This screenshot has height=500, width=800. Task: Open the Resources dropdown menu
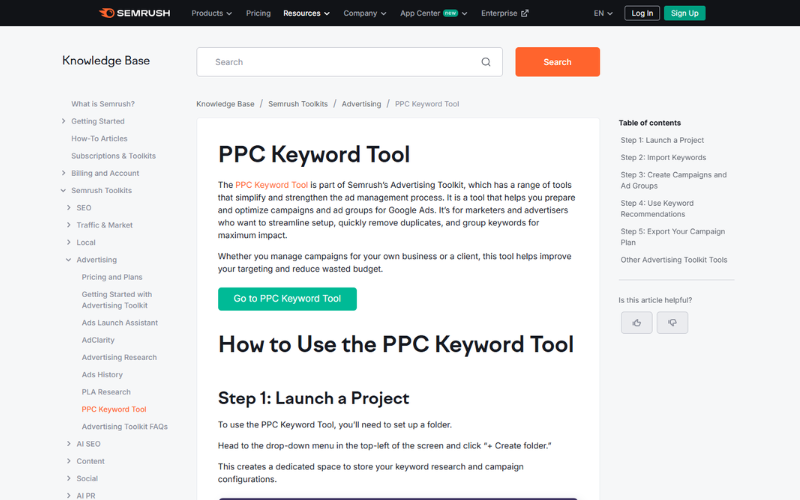306,13
